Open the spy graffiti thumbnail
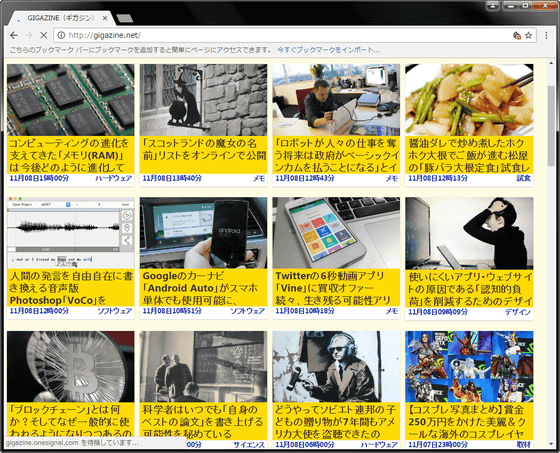Image resolution: width=560 pixels, height=453 pixels. coord(336,367)
